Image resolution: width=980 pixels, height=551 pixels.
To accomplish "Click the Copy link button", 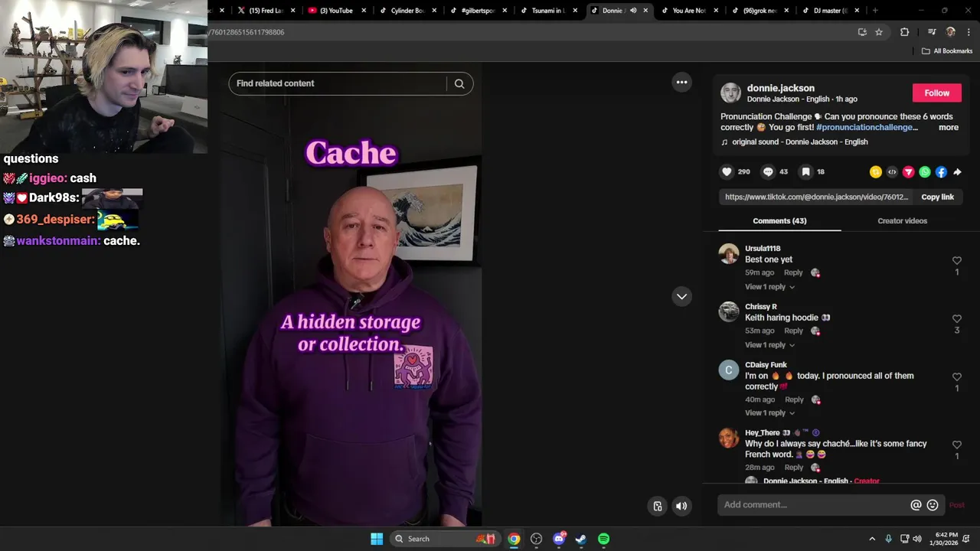I will coord(937,197).
